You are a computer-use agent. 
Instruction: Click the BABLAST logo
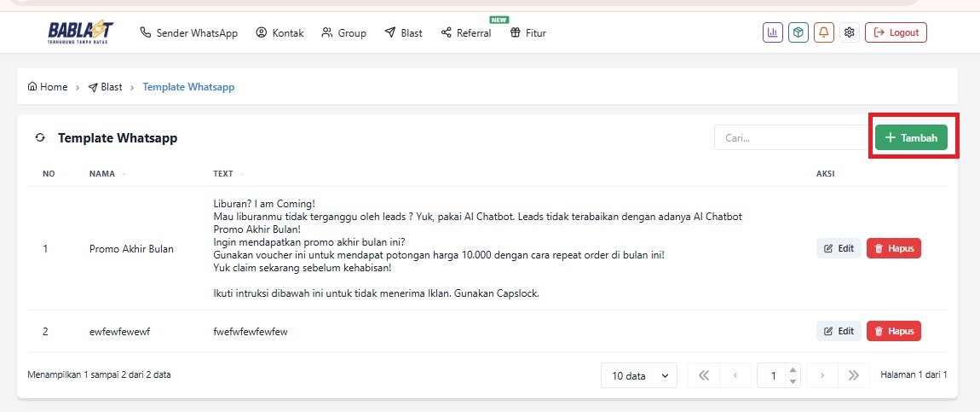pyautogui.click(x=81, y=32)
